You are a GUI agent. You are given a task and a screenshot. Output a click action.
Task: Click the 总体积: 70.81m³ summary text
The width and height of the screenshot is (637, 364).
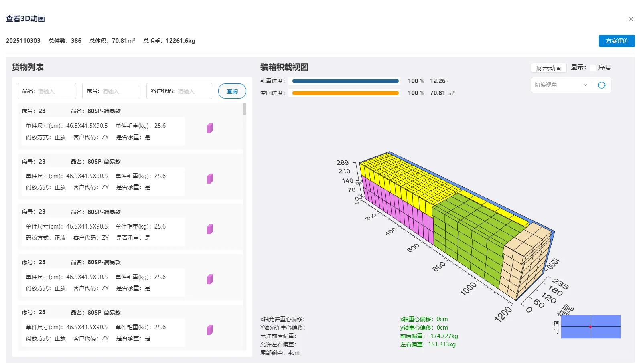(112, 41)
